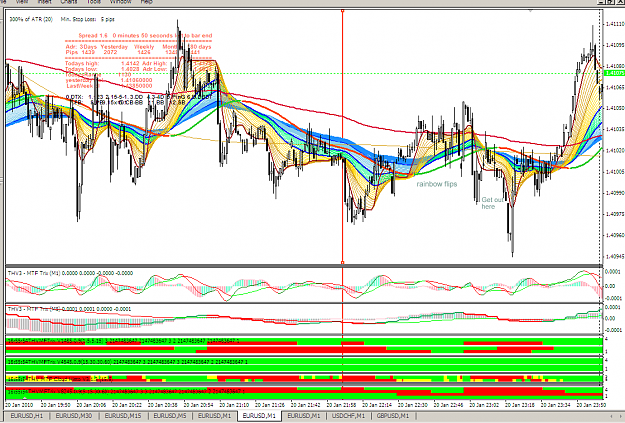Click the 1.41110 price scale value
Image resolution: width=625 pixels, height=423 pixels.
click(614, 24)
